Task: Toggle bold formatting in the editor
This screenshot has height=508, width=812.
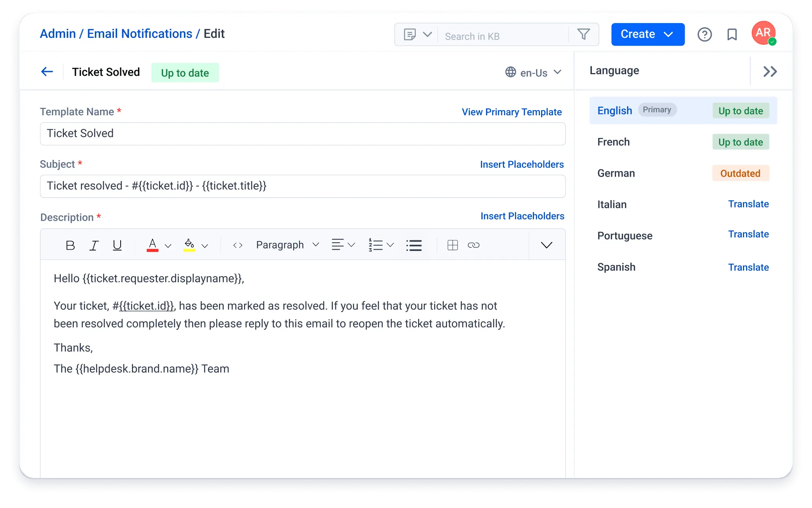Action: (x=70, y=245)
